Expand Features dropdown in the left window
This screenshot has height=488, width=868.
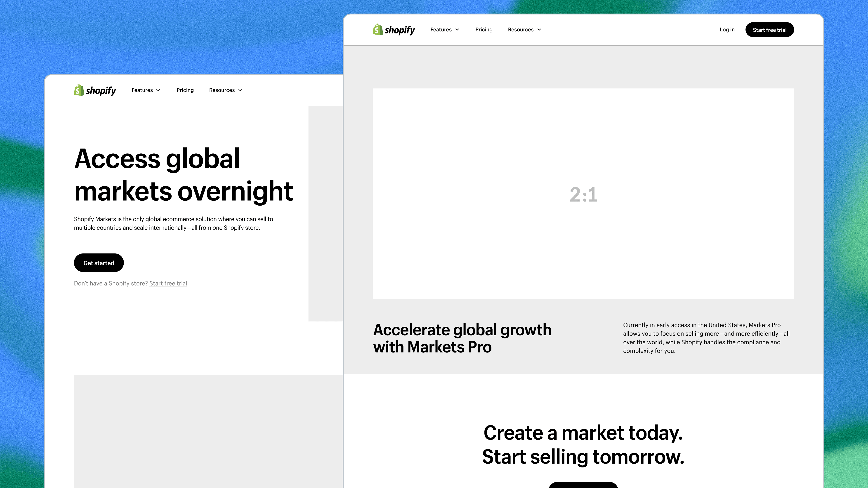click(x=146, y=90)
